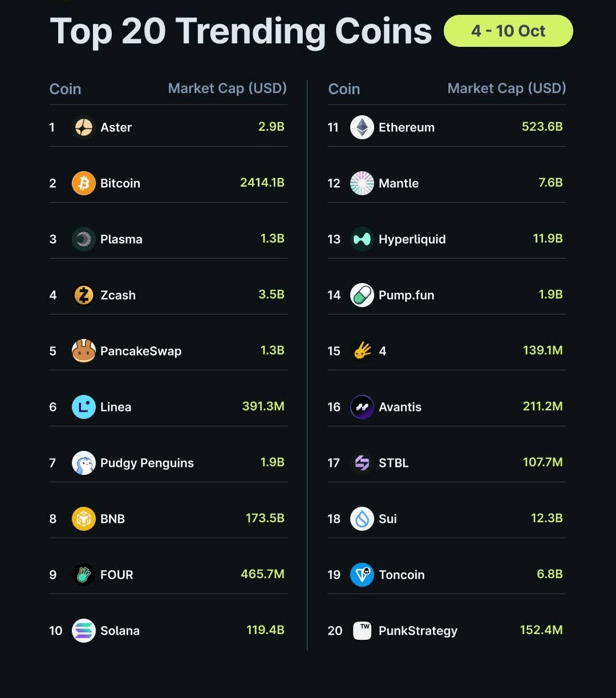Open the Pudgy Penguins icon

click(84, 463)
